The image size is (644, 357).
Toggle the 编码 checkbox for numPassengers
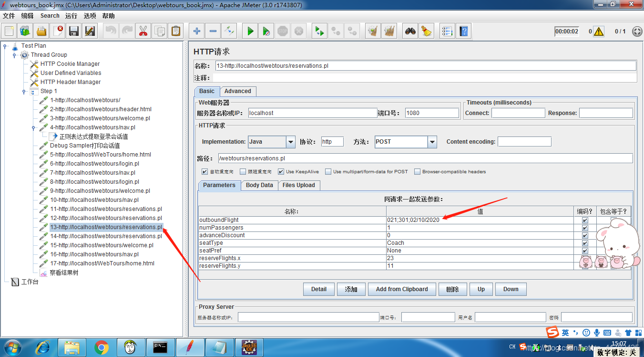point(585,228)
